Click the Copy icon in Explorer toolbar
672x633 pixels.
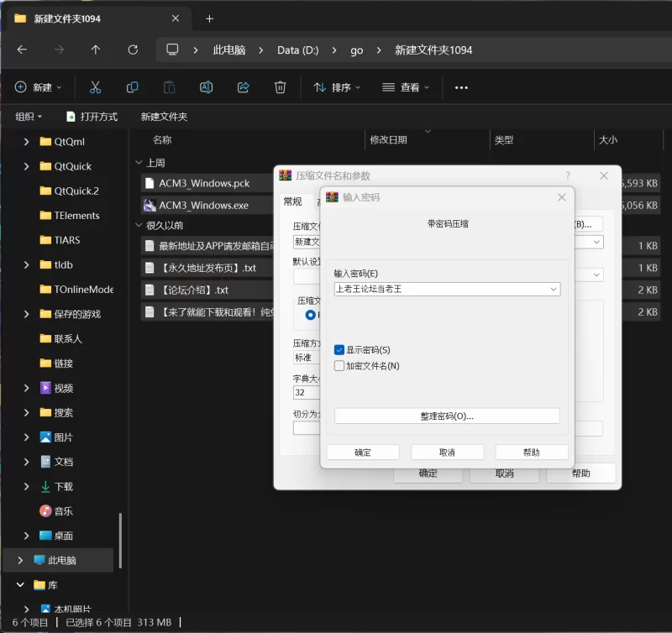coord(132,87)
